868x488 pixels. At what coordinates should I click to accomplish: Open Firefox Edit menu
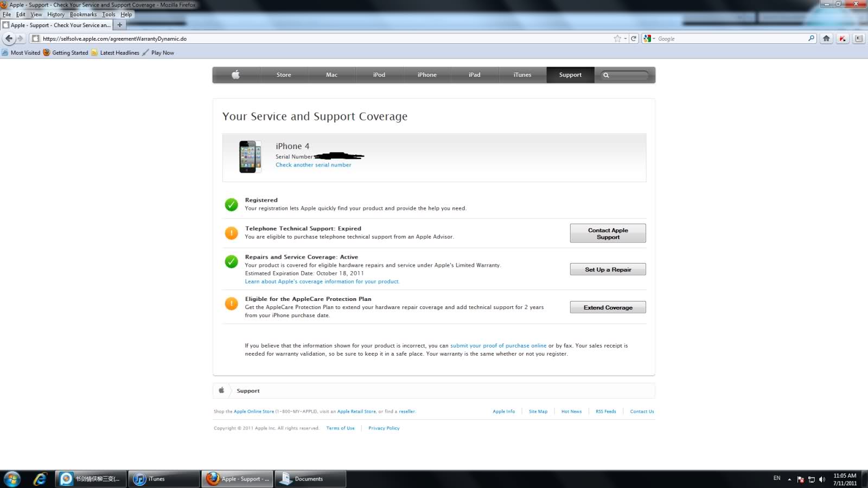click(x=21, y=15)
